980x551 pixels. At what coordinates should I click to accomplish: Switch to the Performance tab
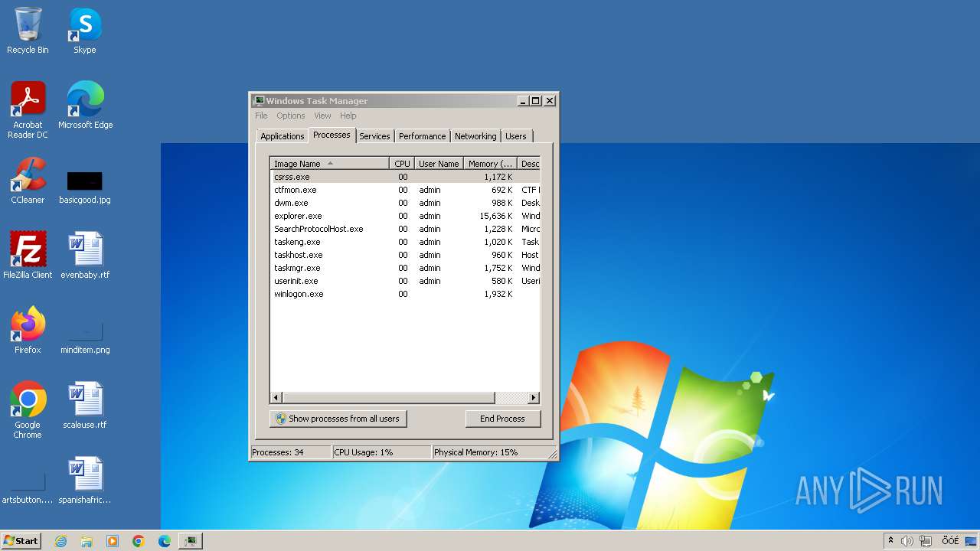[423, 136]
